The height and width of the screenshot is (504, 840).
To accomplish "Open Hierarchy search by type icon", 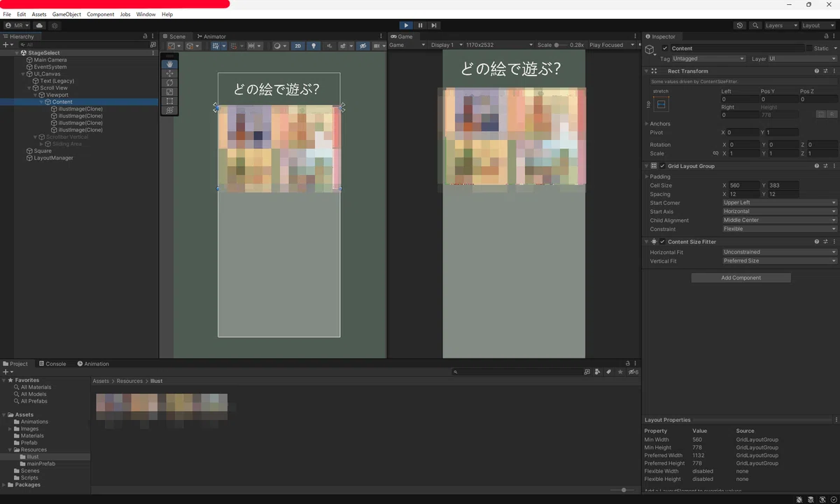I will [x=153, y=44].
